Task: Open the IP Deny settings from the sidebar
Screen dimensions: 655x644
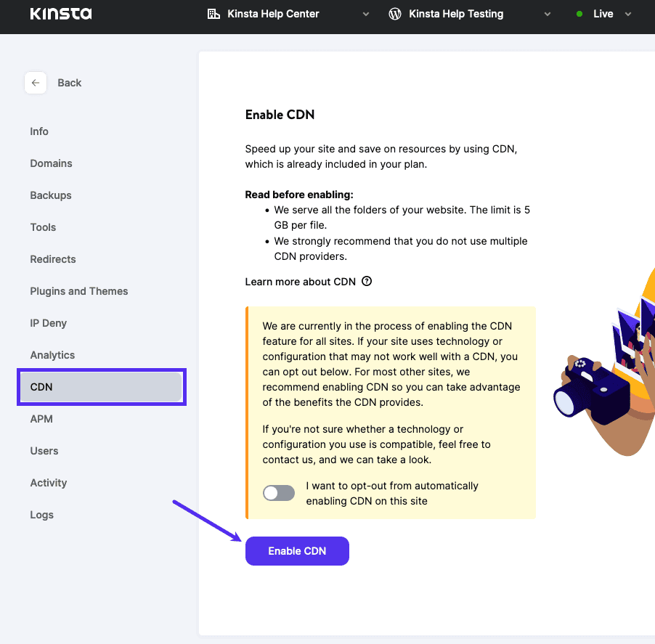Action: coord(49,323)
